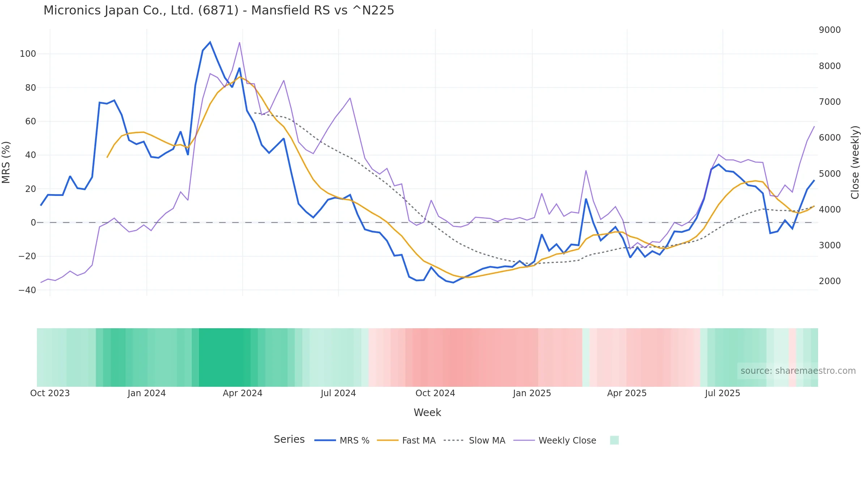Viewport: 868px width, 488px height.
Task: Click the 'Jul 2025' x-axis label
Action: point(723,393)
